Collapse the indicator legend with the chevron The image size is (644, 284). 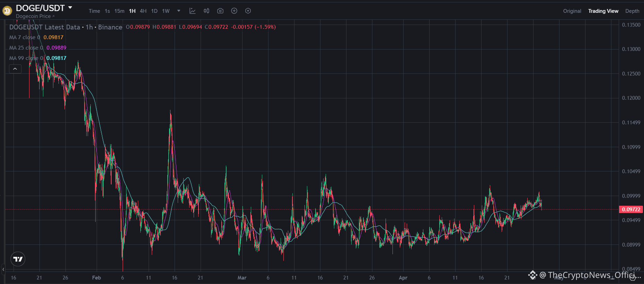point(15,69)
